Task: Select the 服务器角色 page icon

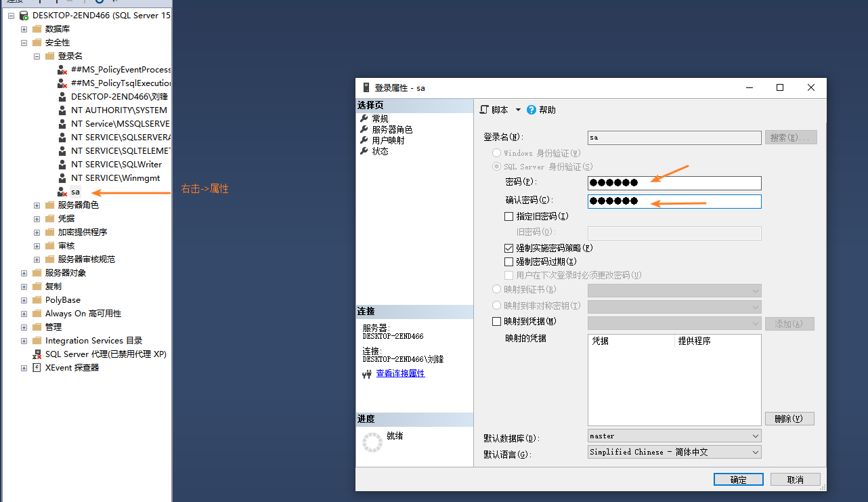Action: pyautogui.click(x=364, y=129)
